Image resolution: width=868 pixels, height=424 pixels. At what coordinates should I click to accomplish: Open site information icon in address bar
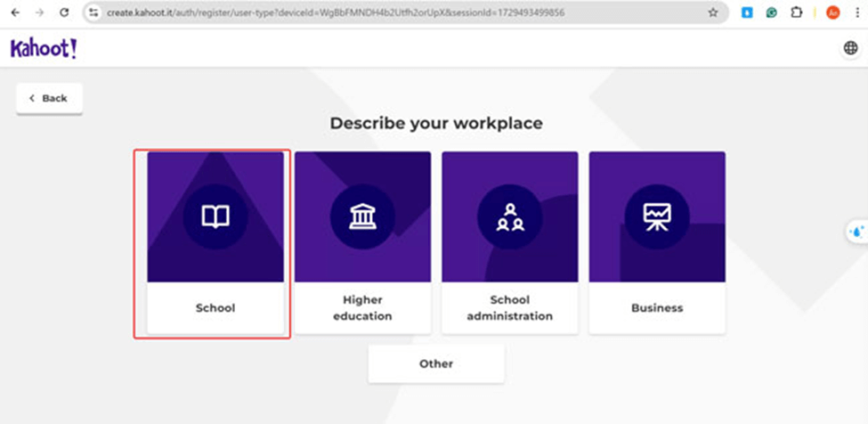click(93, 12)
